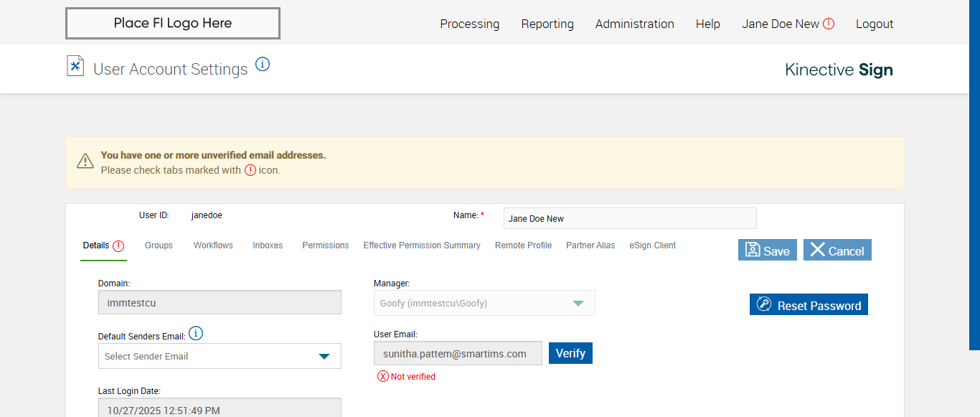Open the Manager dropdown arrow
This screenshot has width=980, height=417.
pos(578,303)
